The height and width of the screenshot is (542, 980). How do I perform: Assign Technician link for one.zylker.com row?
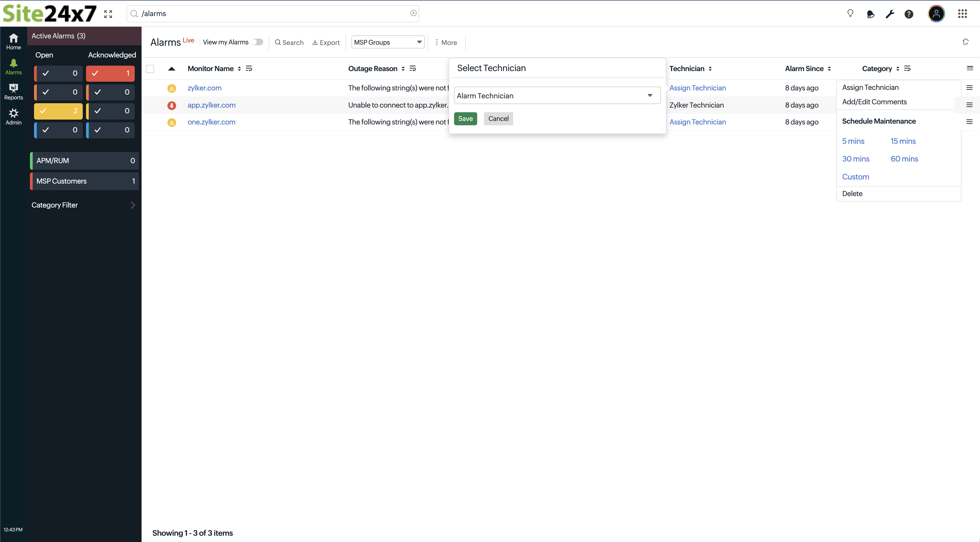point(698,122)
